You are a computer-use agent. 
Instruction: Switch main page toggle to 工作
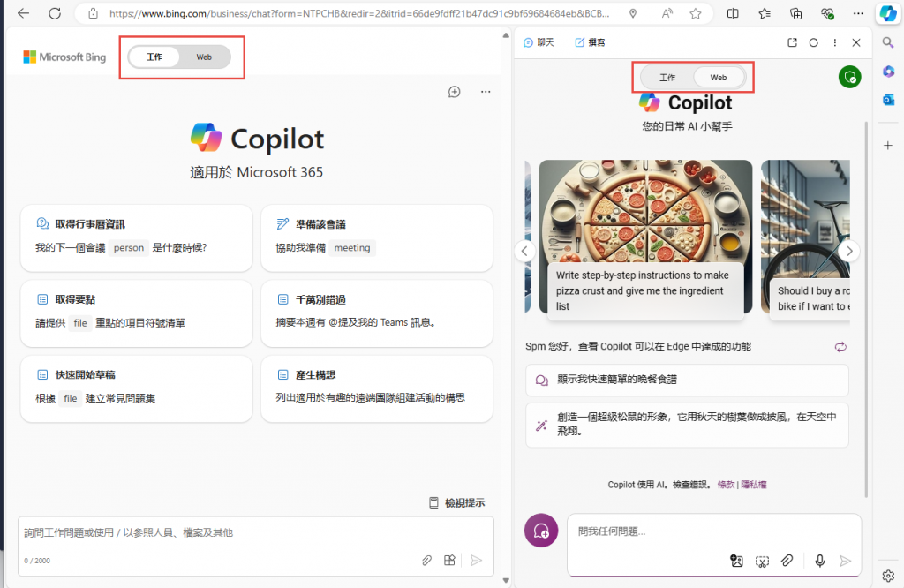point(154,57)
